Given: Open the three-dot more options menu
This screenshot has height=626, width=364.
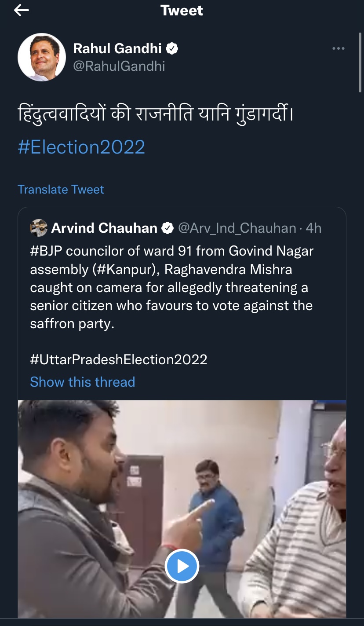Looking at the screenshot, I should click(x=338, y=48).
